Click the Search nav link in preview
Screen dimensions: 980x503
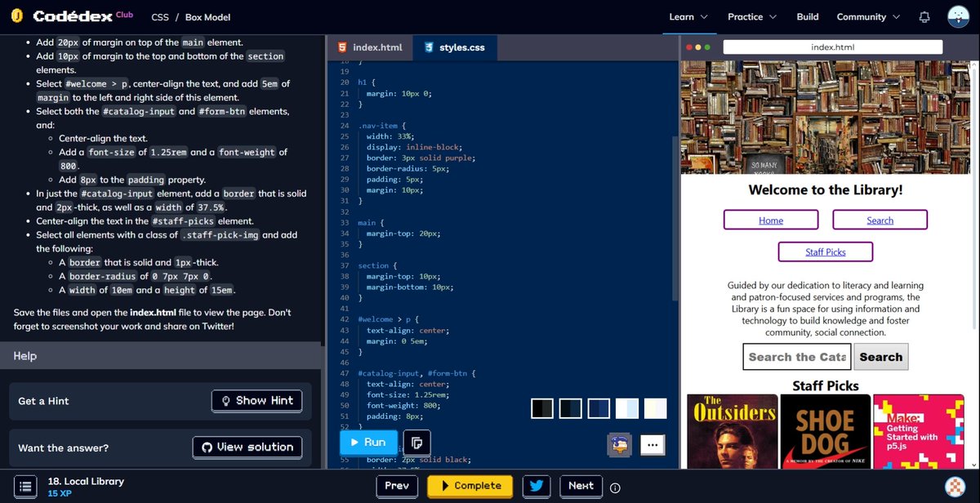coord(880,220)
